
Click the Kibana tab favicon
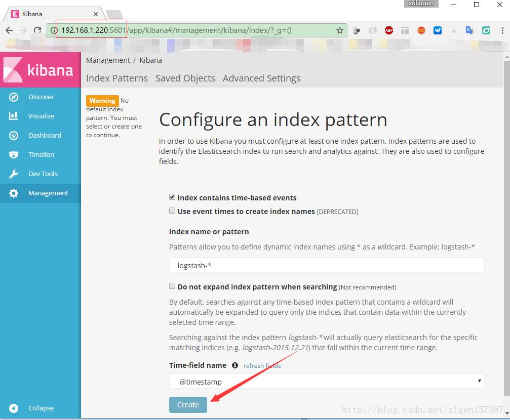point(15,14)
